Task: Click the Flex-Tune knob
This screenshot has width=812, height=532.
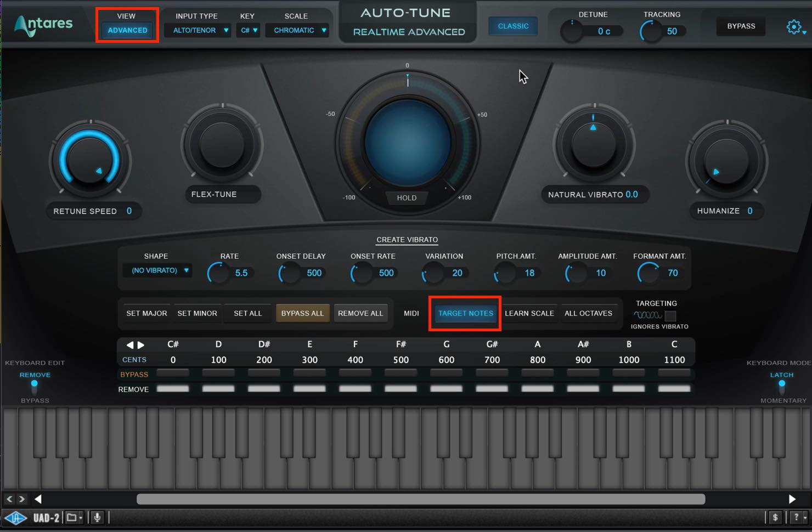Action: point(222,145)
